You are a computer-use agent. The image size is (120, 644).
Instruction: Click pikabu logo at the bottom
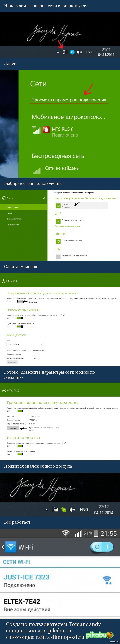[x=100, y=635]
